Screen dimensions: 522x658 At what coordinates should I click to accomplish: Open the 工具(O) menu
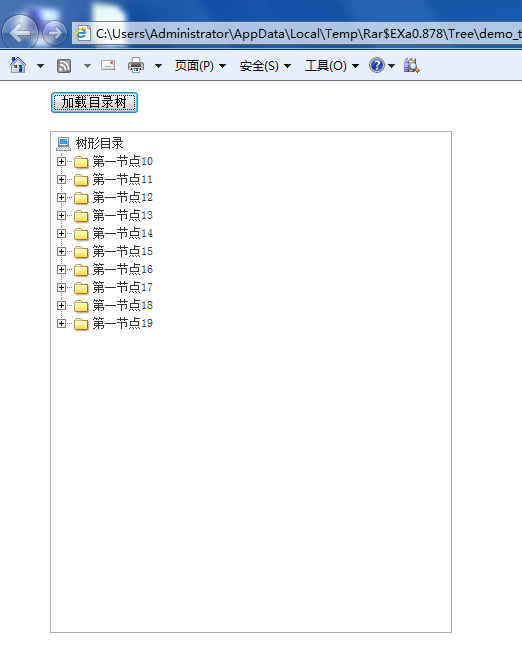click(x=332, y=66)
